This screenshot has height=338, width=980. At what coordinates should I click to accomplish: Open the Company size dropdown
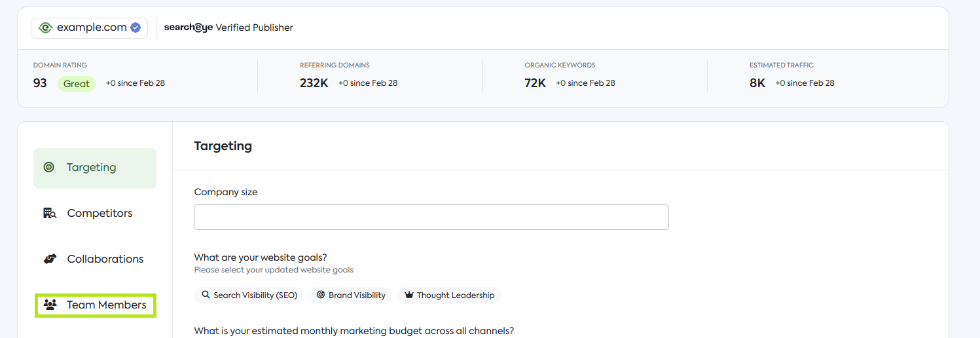tap(431, 217)
